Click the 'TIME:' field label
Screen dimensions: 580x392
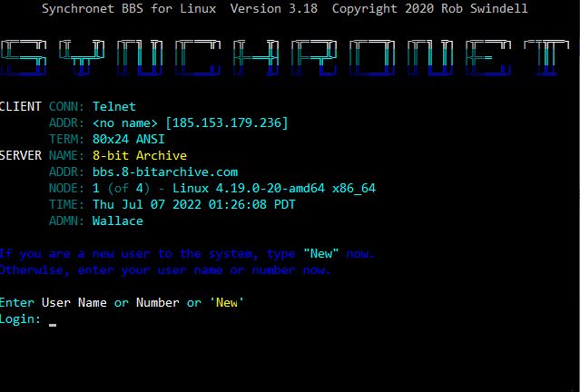pos(66,204)
